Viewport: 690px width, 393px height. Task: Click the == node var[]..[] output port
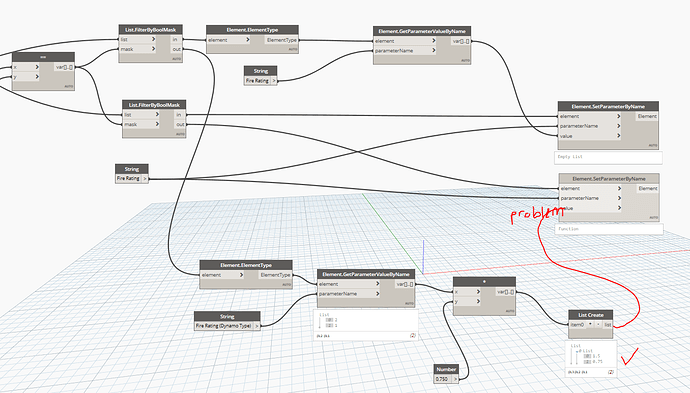(64, 67)
